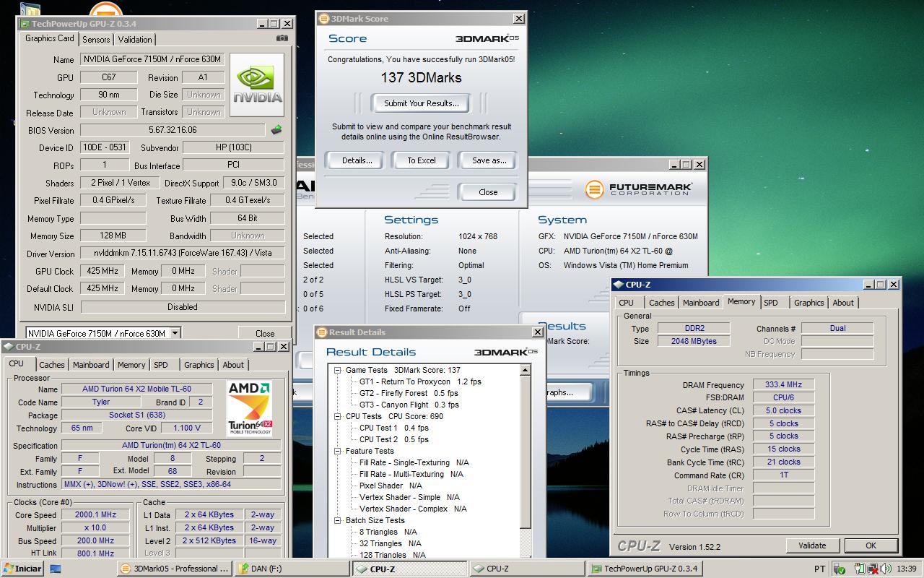Open SPD tab in CPU-Z memory window
The image size is (924, 578).
771,303
